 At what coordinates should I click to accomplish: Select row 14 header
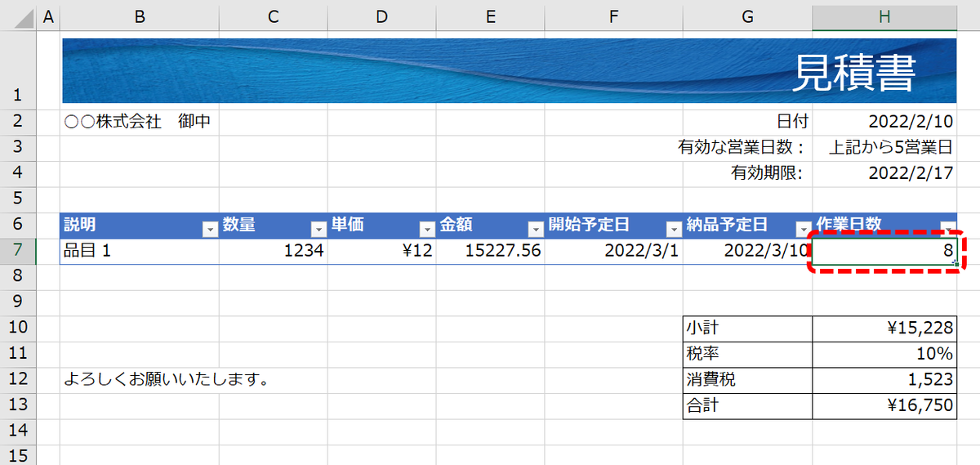(18, 431)
